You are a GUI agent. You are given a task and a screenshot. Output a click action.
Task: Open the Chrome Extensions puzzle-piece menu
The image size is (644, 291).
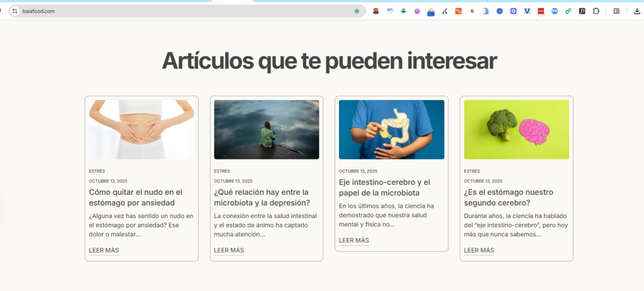(596, 11)
